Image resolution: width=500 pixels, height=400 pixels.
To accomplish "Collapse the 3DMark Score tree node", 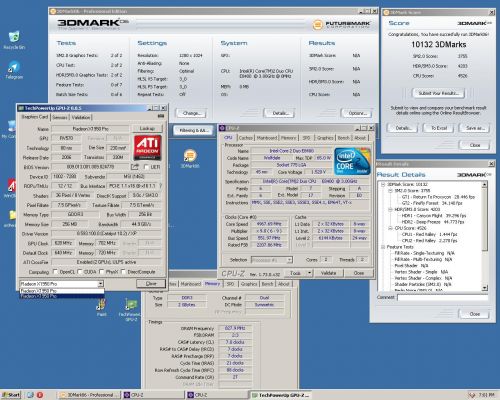I will 383,184.
